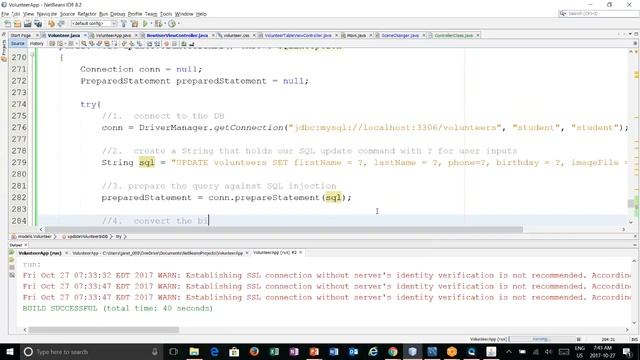This screenshot has width=640, height=360.
Task: Open the Navigate menu
Action: pyautogui.click(x=47, y=14)
